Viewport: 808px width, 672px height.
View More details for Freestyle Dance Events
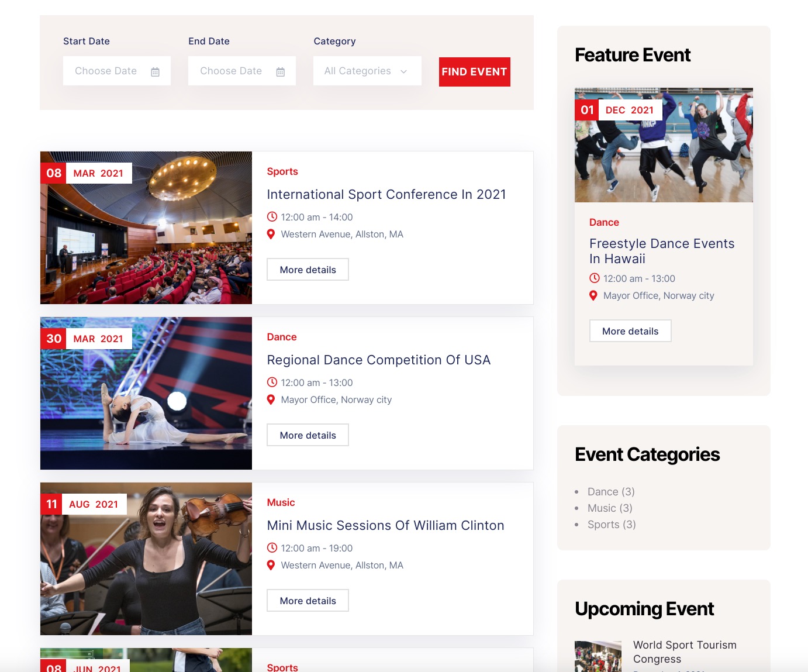click(x=630, y=331)
